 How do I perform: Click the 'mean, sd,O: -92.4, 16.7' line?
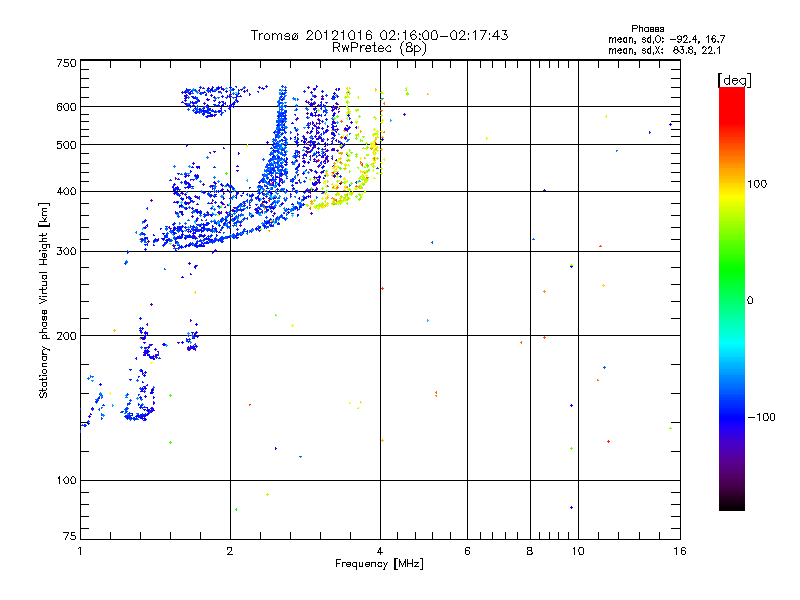(x=666, y=39)
